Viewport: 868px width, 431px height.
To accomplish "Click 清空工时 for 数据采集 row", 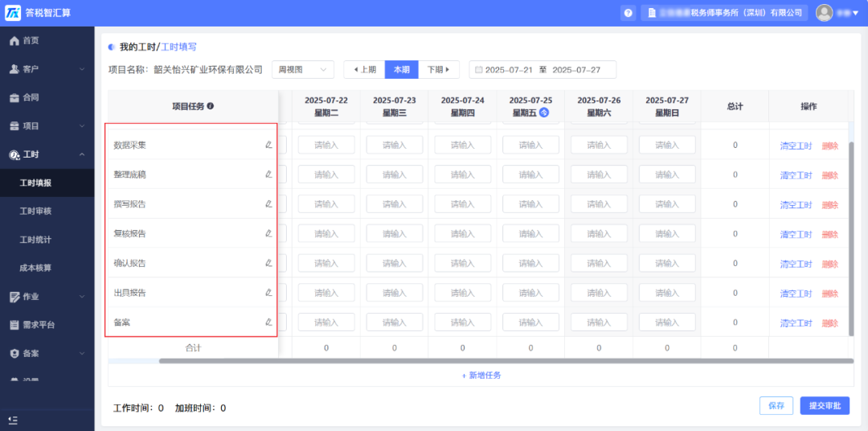I will pos(796,146).
